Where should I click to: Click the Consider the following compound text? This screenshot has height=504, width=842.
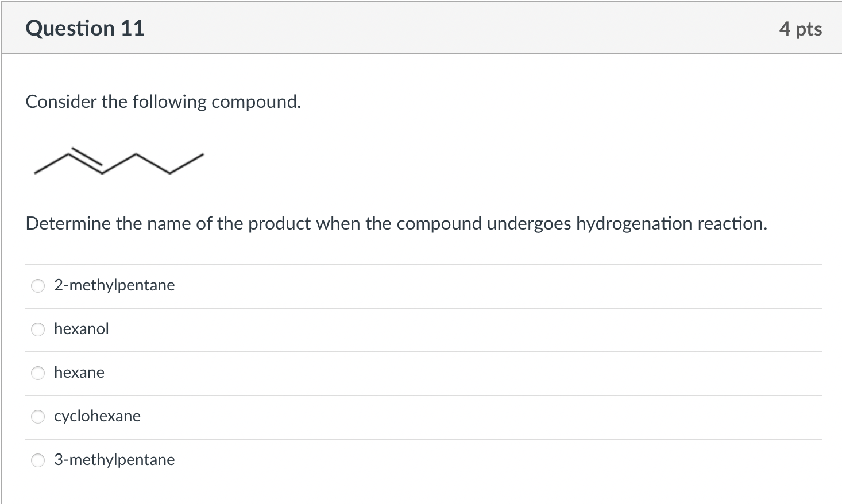(163, 102)
